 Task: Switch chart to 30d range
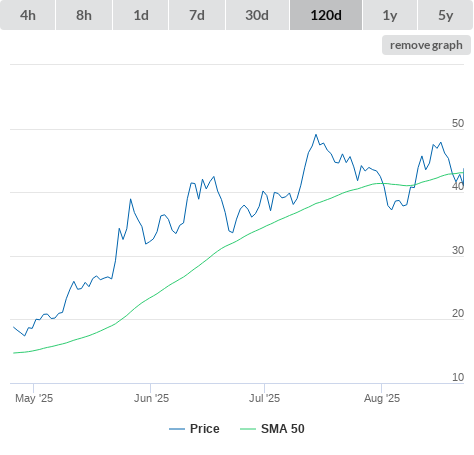257,15
